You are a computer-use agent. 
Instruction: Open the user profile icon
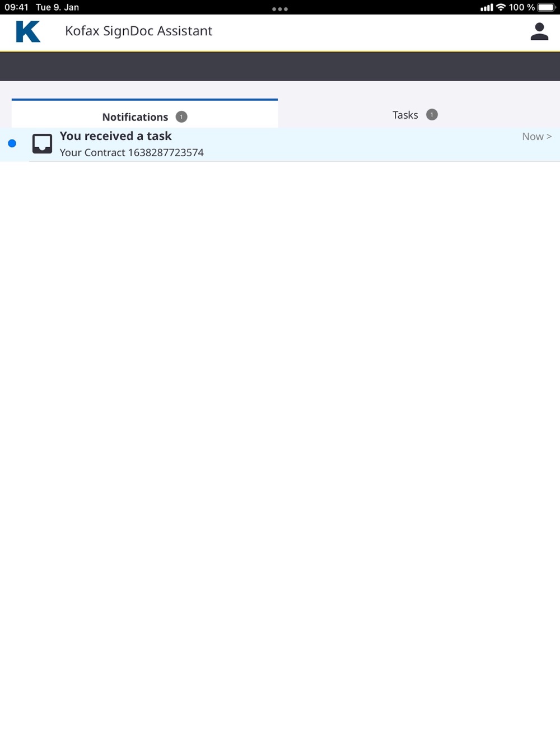[x=539, y=31]
